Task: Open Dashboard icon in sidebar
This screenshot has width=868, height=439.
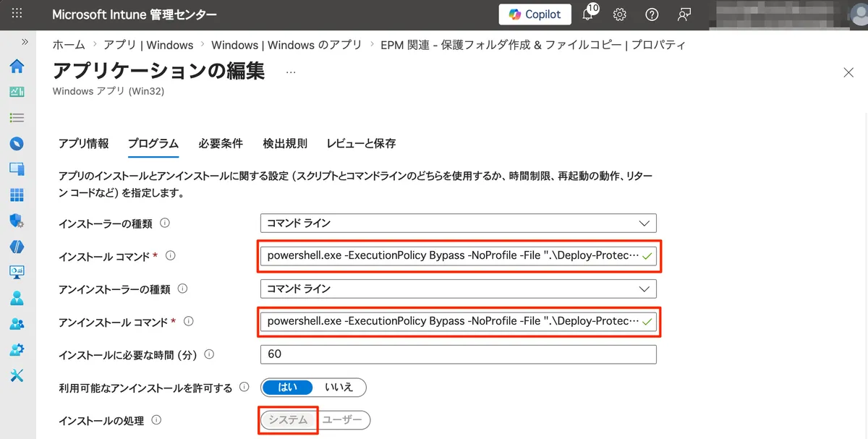Action: click(17, 92)
